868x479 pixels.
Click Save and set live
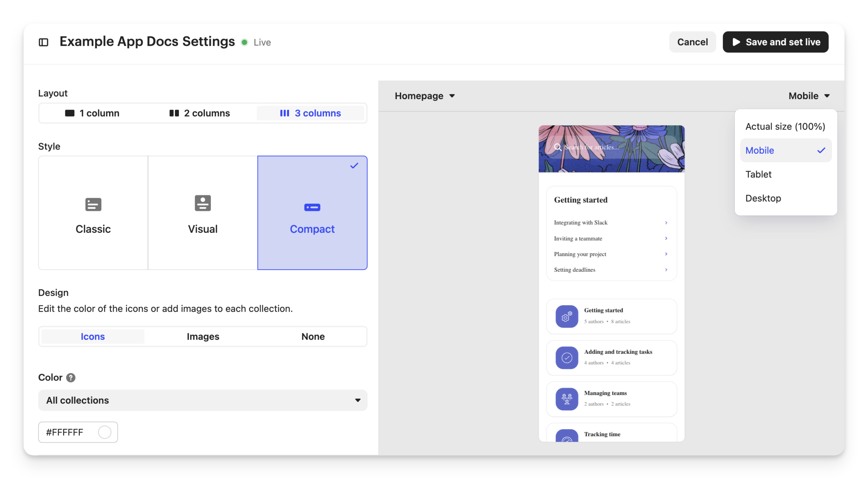[775, 42]
